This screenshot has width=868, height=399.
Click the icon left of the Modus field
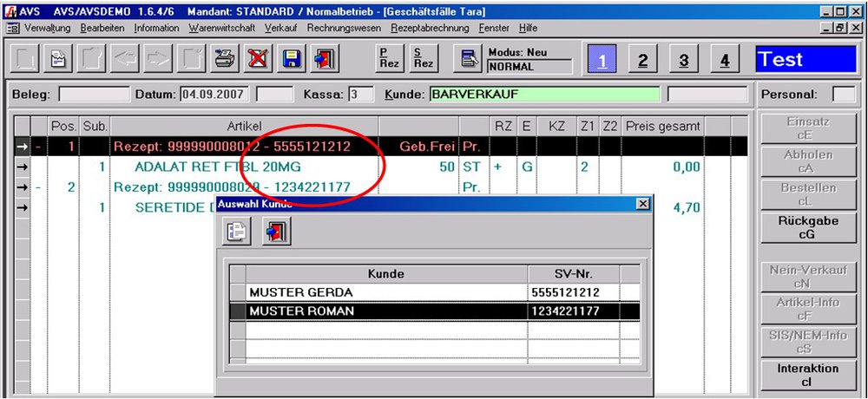469,59
